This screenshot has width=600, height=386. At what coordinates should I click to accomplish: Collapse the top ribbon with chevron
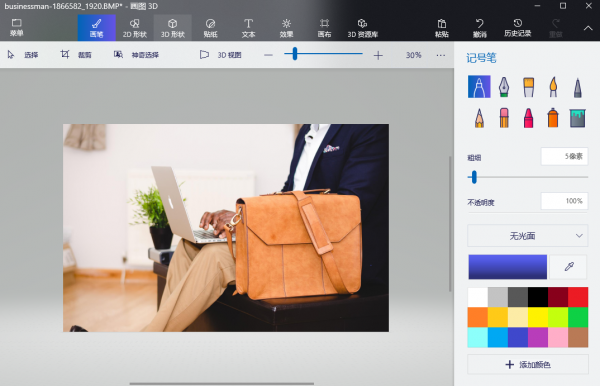tap(588, 28)
